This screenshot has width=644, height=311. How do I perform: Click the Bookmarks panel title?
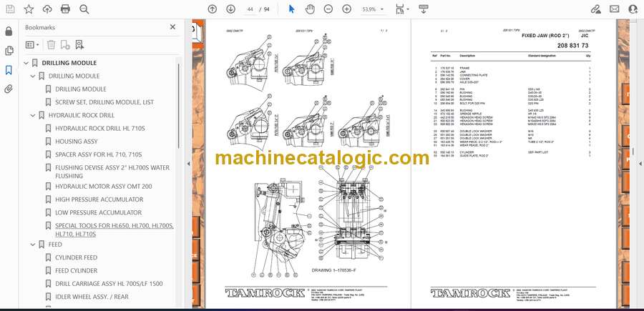[40, 27]
